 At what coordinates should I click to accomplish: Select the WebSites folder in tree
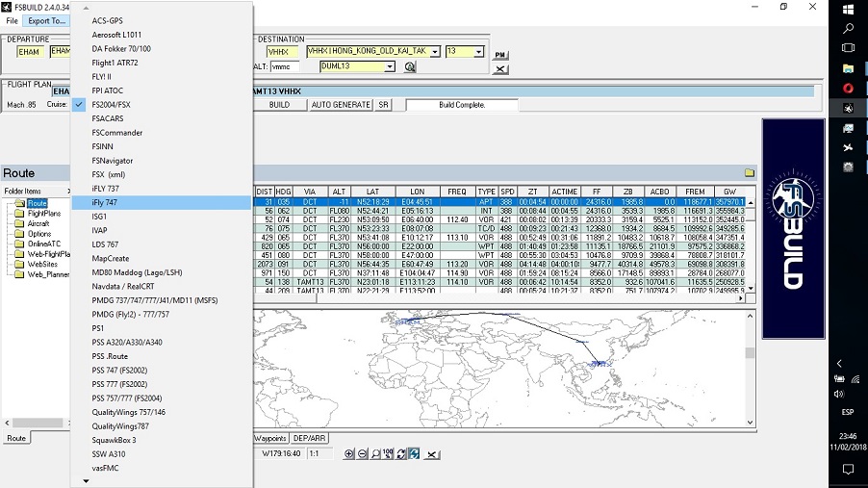[x=42, y=265]
